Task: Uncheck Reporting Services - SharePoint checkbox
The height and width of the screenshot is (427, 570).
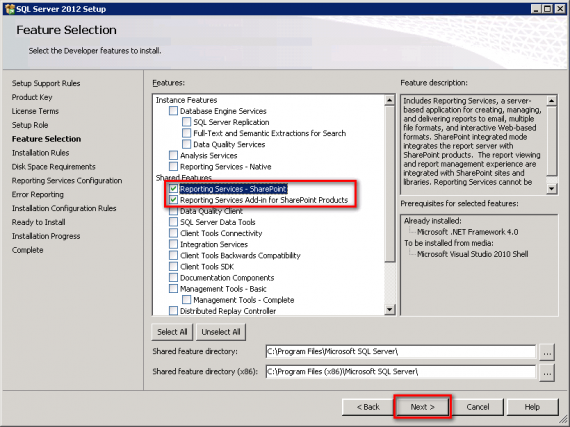Action: (x=173, y=189)
